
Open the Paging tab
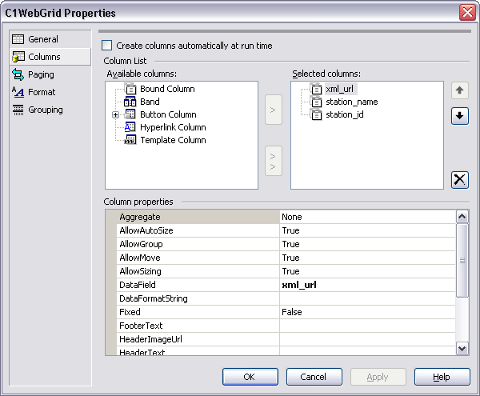50,74
